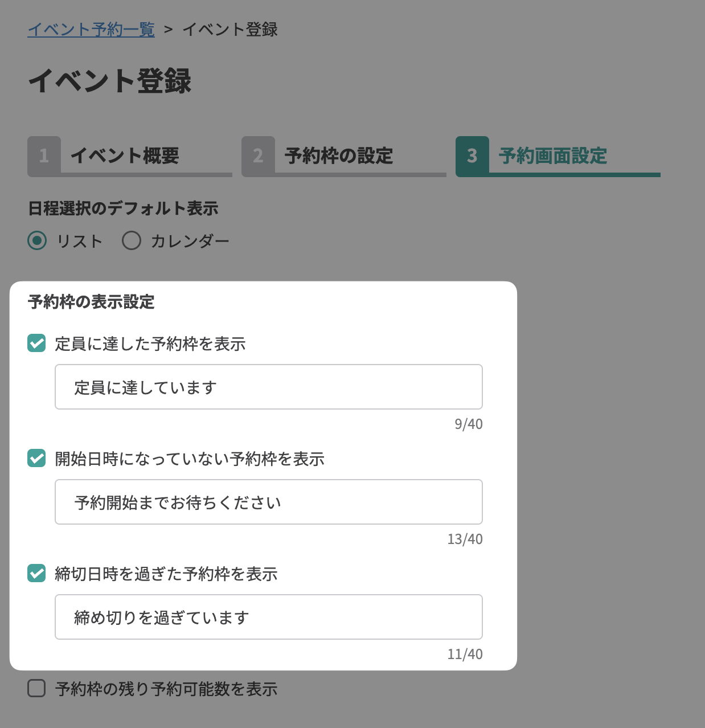Click the 11/40 character counter
This screenshot has height=728, width=705.
465,655
